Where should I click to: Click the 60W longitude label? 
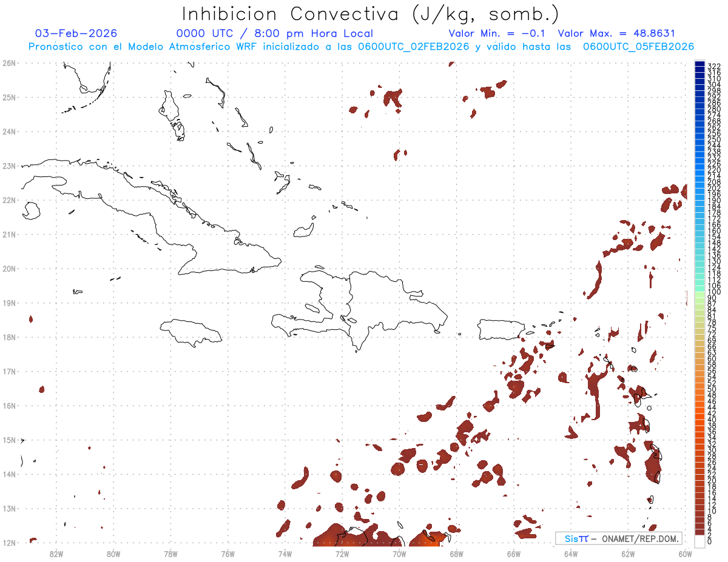pyautogui.click(x=685, y=554)
